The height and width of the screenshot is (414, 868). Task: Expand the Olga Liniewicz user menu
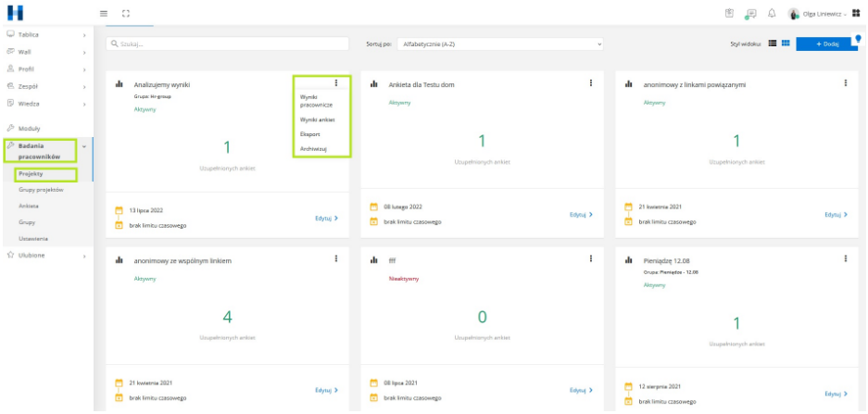(818, 13)
